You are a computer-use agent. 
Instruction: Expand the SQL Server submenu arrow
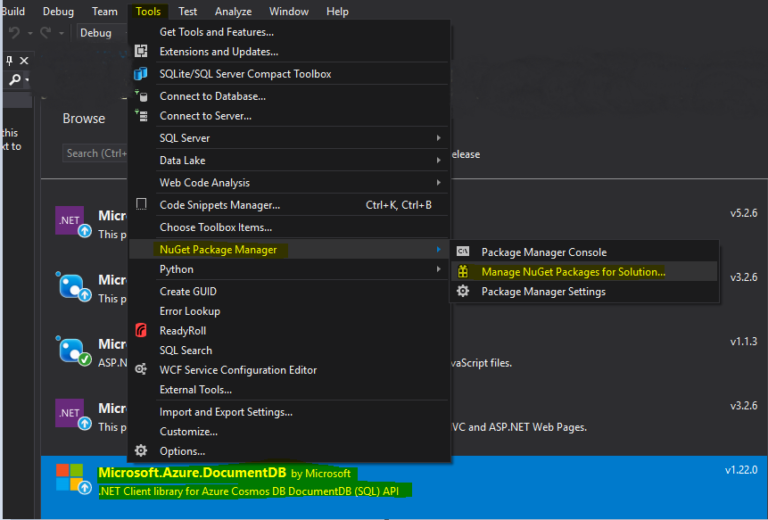pyautogui.click(x=438, y=138)
